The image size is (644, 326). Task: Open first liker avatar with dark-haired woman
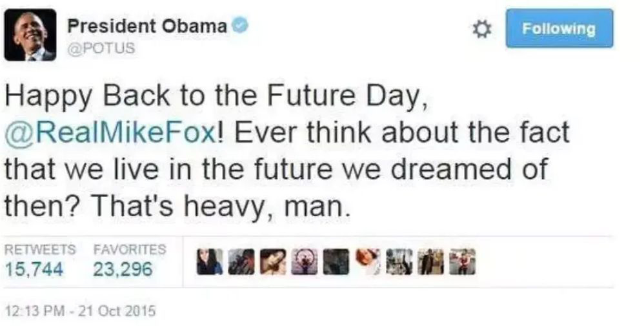coord(210,261)
